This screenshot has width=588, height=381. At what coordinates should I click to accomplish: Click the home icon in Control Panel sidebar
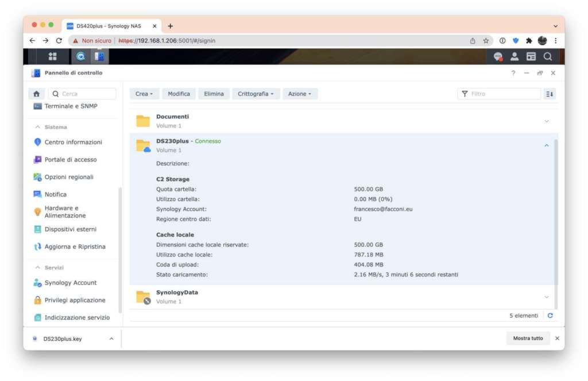37,93
